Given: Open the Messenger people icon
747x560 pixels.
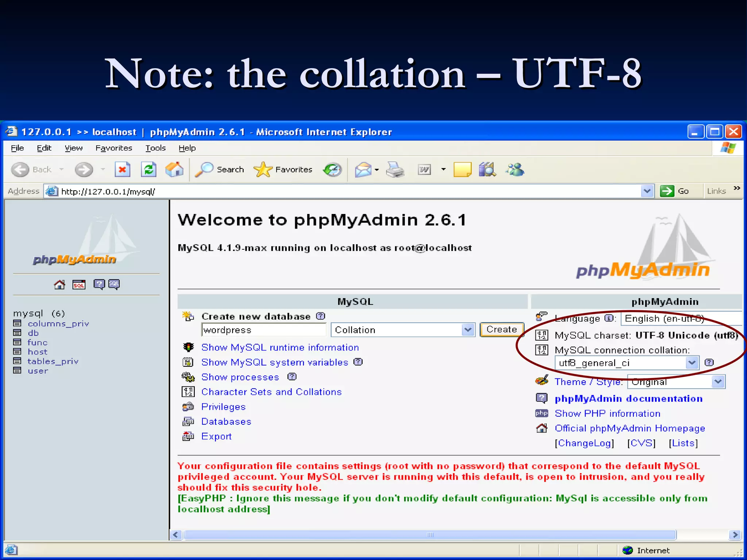Looking at the screenshot, I should point(515,170).
